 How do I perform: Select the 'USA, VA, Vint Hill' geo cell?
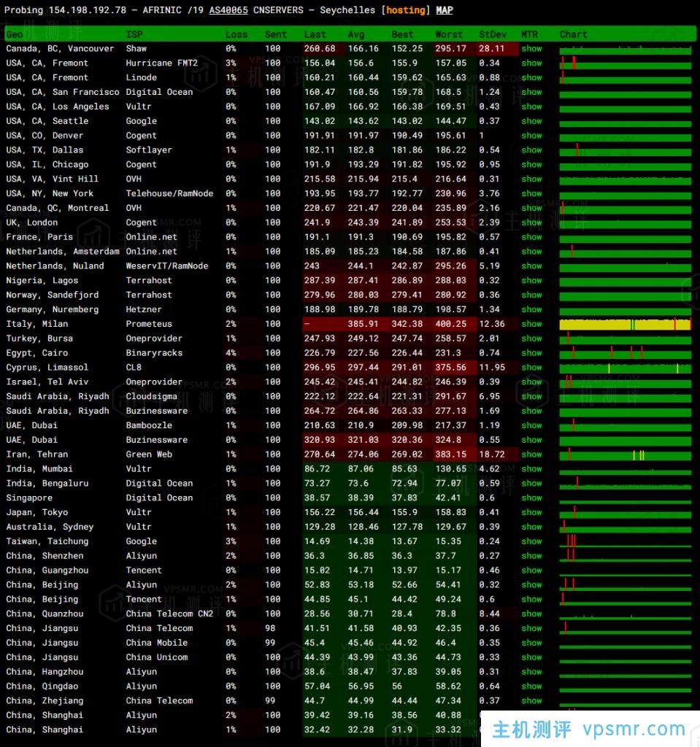[x=52, y=179]
